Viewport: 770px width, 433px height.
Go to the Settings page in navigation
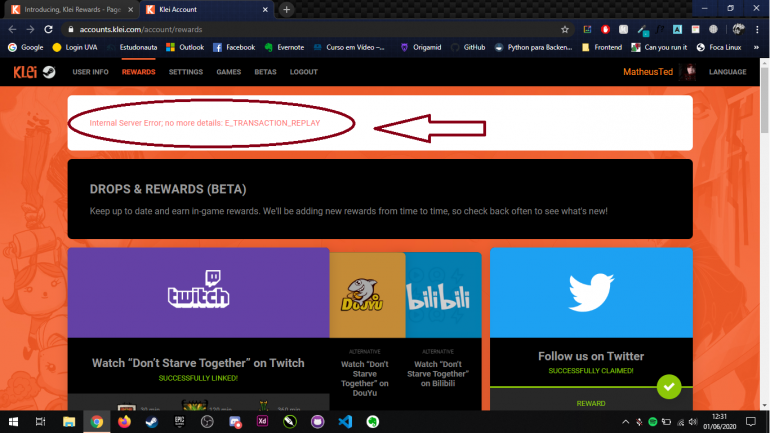[186, 72]
